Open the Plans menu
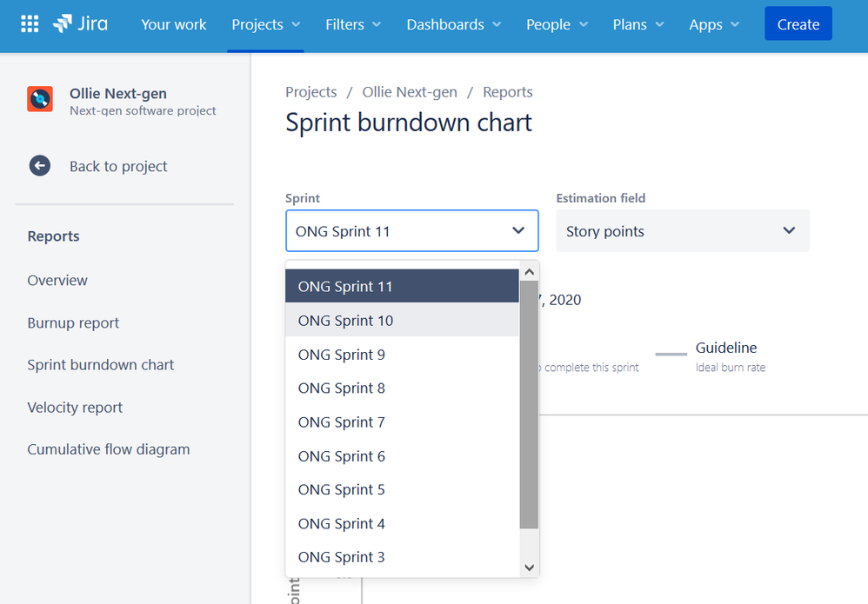868x604 pixels. (638, 24)
